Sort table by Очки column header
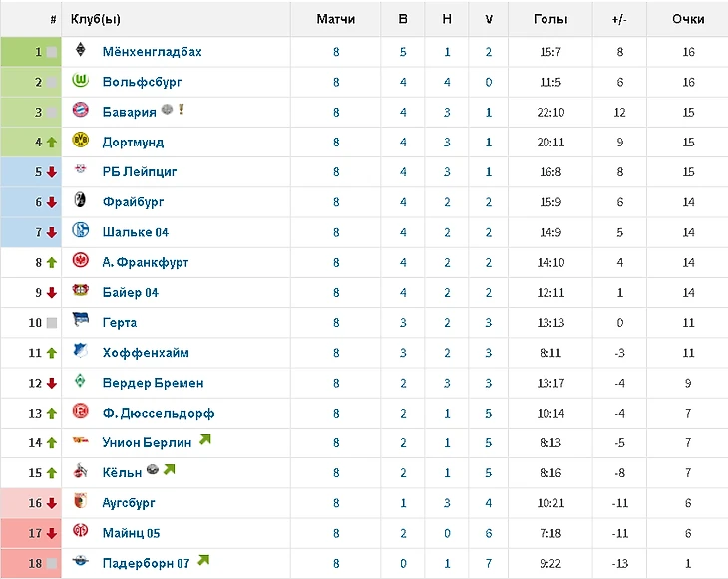 coord(688,19)
